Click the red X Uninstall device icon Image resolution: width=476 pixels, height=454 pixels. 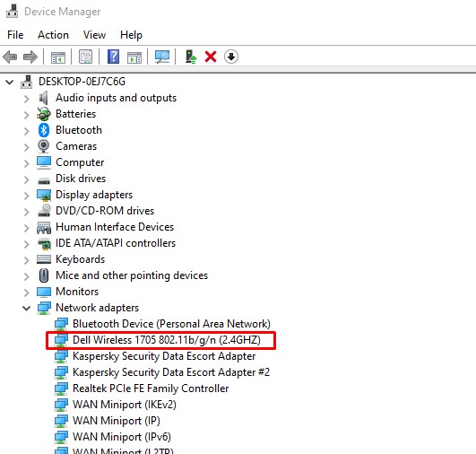click(x=211, y=57)
